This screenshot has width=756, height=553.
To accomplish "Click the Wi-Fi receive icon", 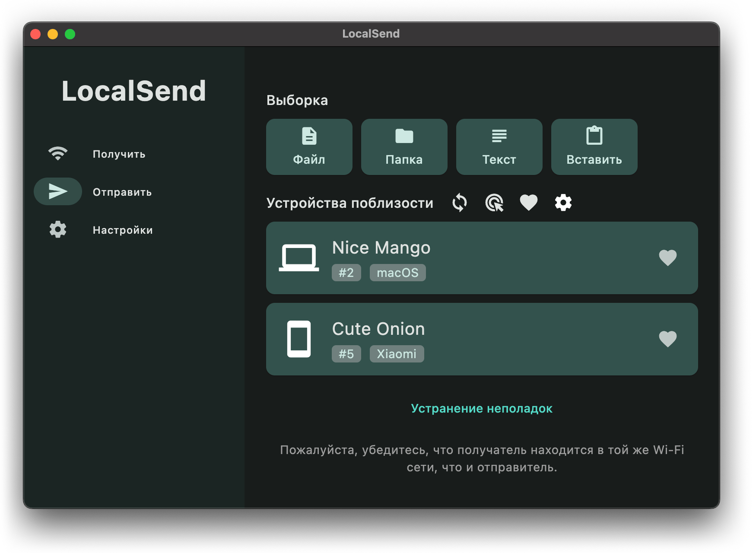I will point(58,153).
